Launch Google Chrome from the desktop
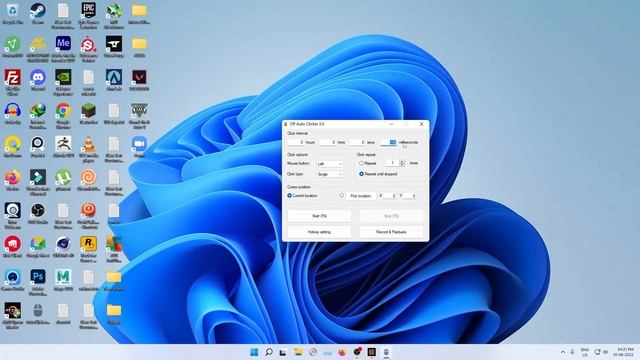This screenshot has height=360, width=640. coord(63,116)
